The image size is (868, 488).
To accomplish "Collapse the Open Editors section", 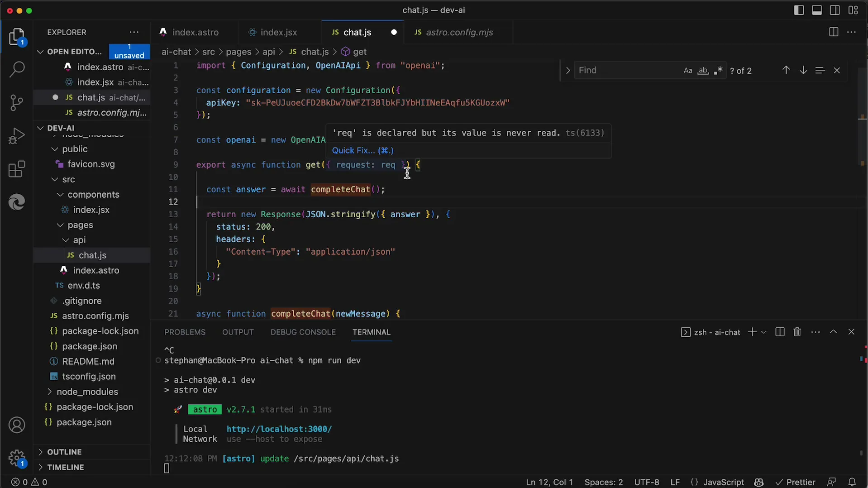I will click(40, 52).
